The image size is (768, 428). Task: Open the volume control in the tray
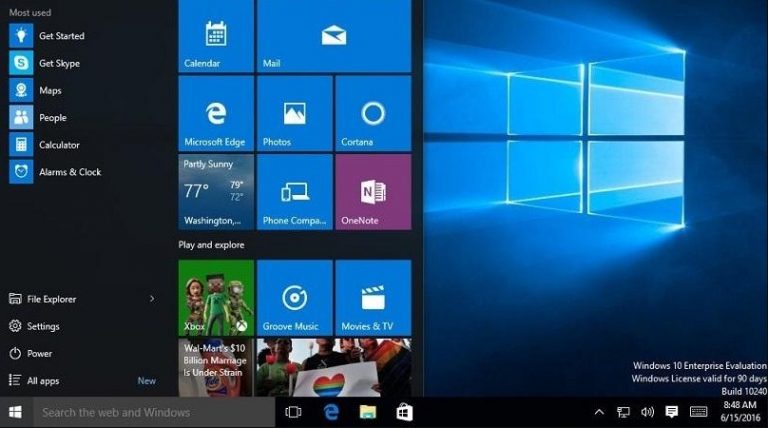click(x=647, y=412)
